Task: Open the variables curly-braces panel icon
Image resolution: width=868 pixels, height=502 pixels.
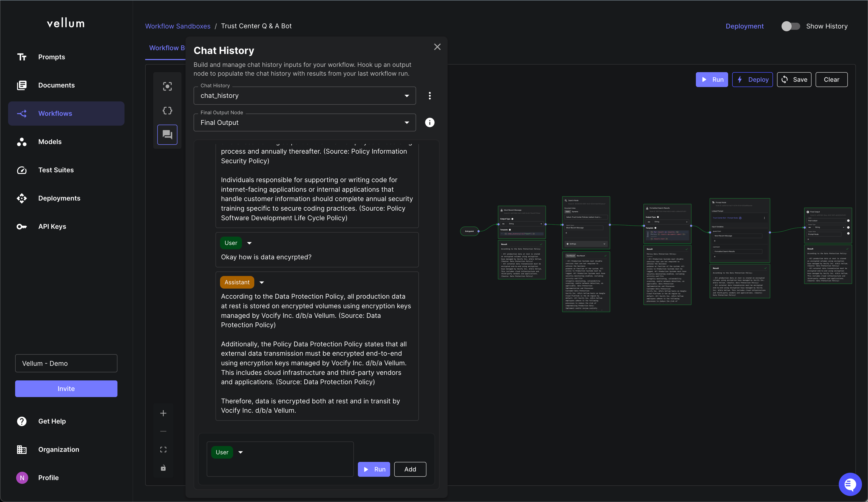Action: [167, 110]
